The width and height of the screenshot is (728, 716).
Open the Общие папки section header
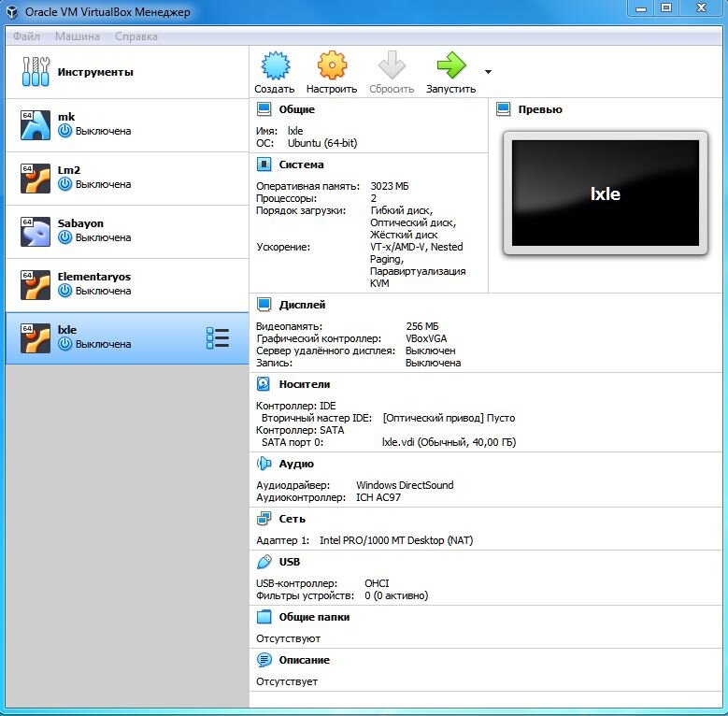(x=314, y=617)
